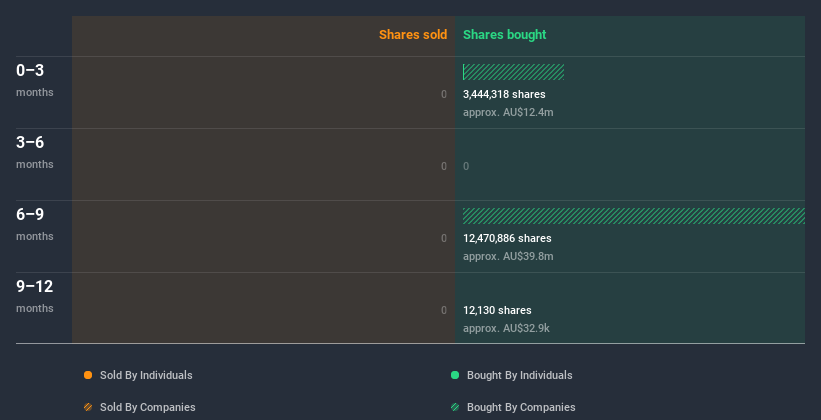Click the zero sold value in 6–9 months row

444,238
